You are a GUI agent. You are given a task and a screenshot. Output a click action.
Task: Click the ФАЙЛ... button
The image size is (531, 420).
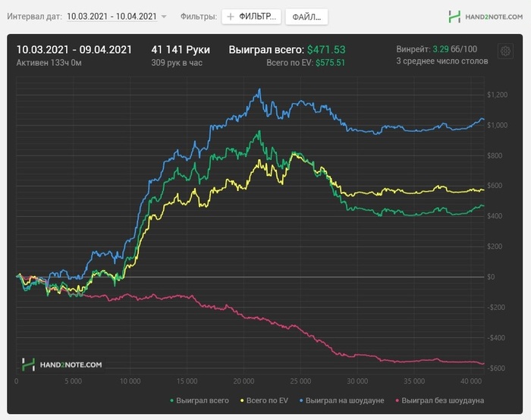point(306,17)
